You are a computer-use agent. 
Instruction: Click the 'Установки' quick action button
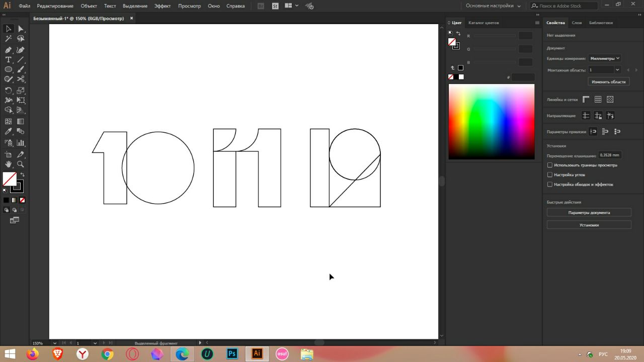[589, 225]
